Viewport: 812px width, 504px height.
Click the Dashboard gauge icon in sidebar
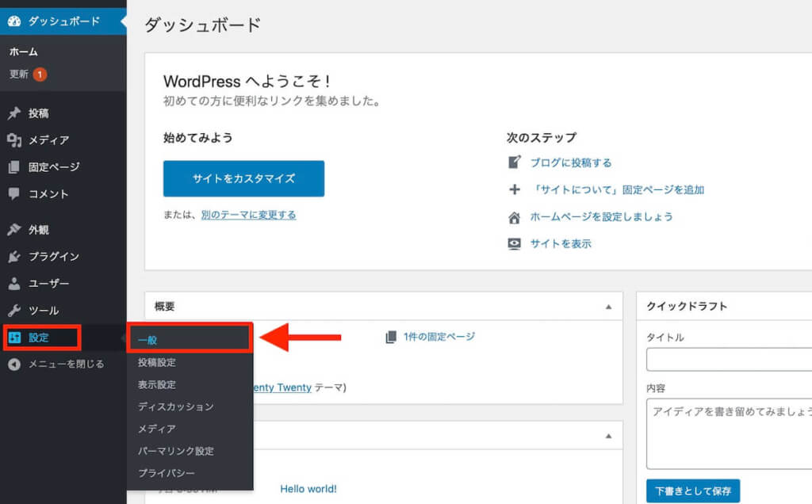click(14, 21)
